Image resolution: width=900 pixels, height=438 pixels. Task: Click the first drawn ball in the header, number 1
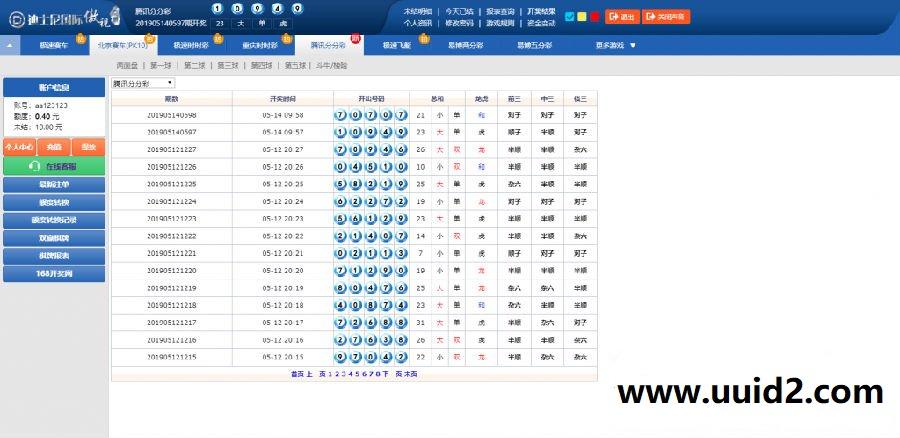(216, 9)
